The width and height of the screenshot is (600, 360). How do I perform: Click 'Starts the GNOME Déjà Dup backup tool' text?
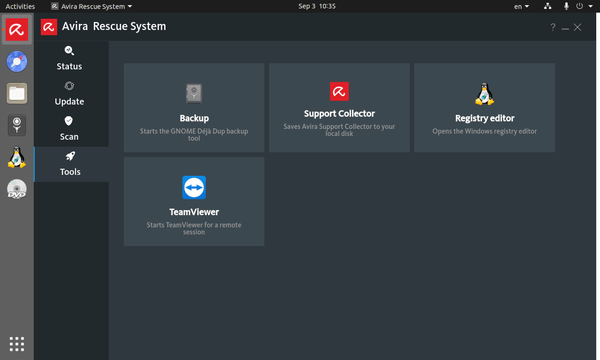click(x=194, y=135)
